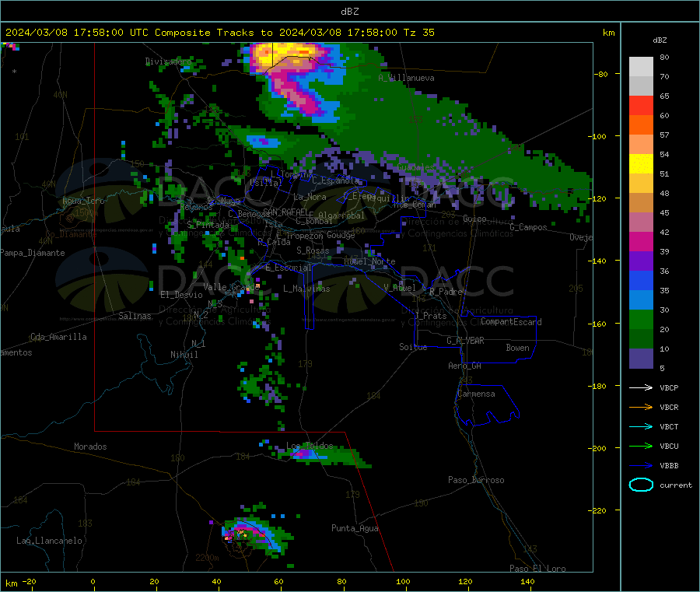
Task: Click the Carmensa blue polygon outline
Action: coord(487,405)
